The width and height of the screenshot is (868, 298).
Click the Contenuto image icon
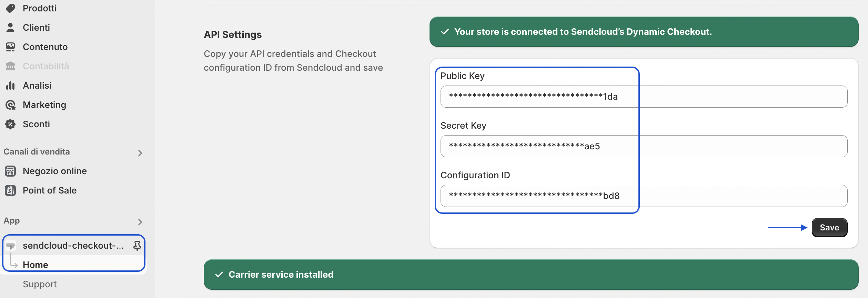point(10,47)
